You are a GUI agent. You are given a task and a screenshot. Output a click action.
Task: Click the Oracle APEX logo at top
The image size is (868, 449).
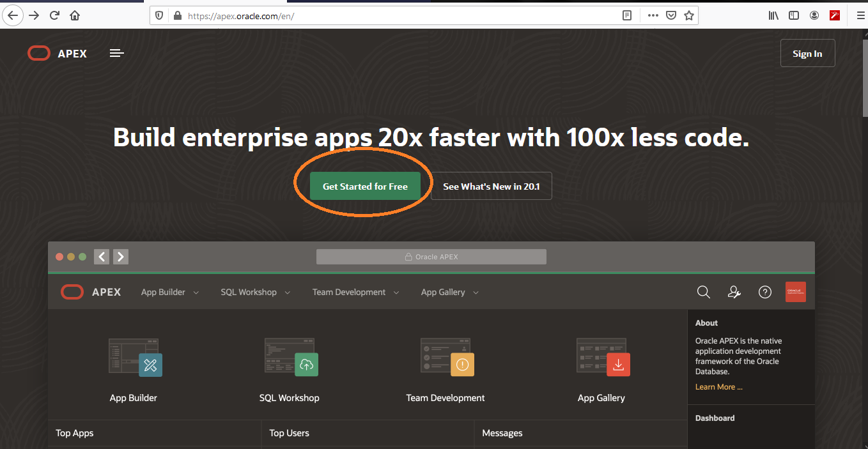point(58,54)
